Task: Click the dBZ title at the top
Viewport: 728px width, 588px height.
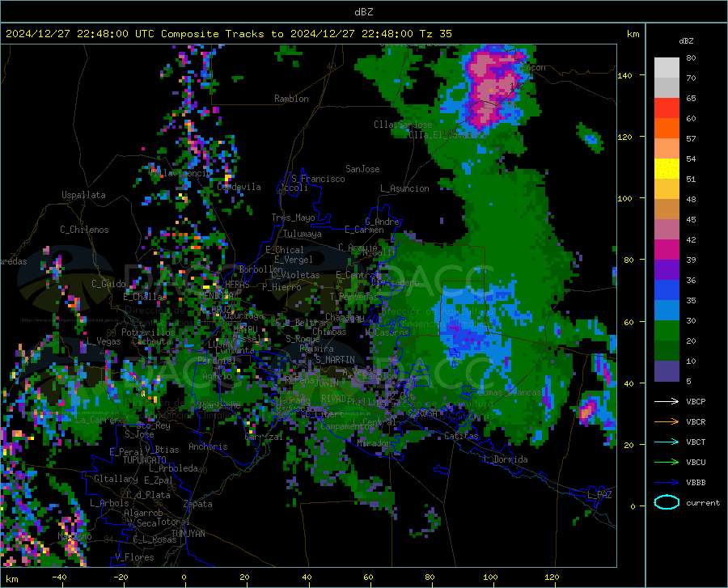Action: 363,12
